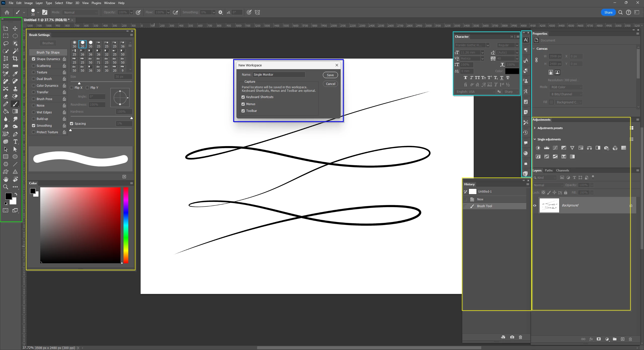Switch to the Channels tab
644x350 pixels.
point(562,170)
